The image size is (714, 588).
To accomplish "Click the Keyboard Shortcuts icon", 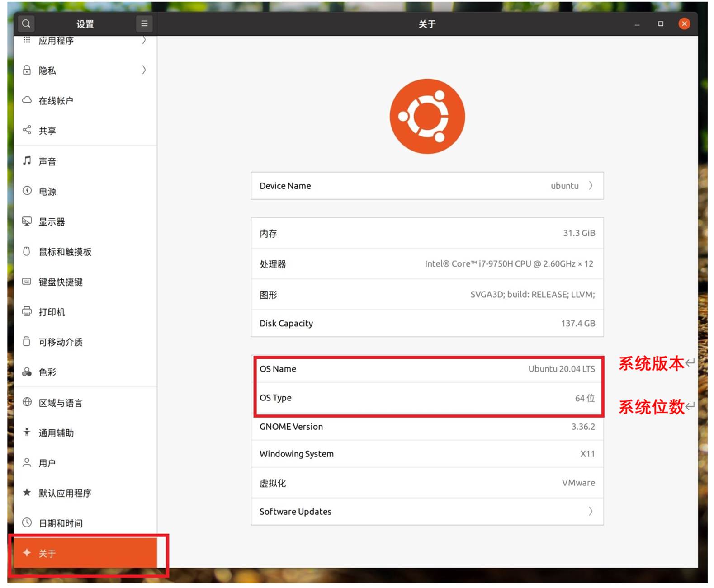I will (x=27, y=282).
